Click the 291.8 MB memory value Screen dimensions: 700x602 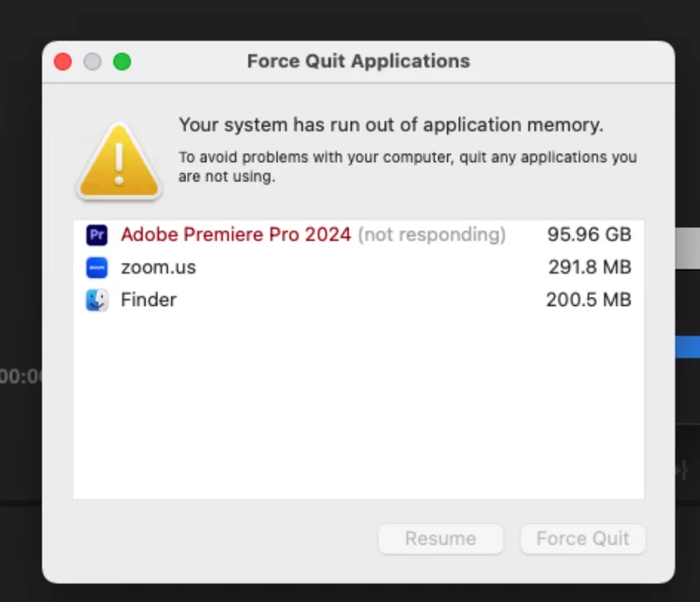coord(589,267)
